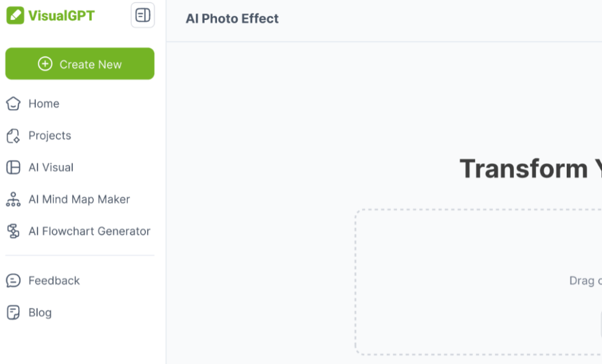Viewport: 602px width, 364px height.
Task: Click the Blog page icon
Action: tap(12, 312)
